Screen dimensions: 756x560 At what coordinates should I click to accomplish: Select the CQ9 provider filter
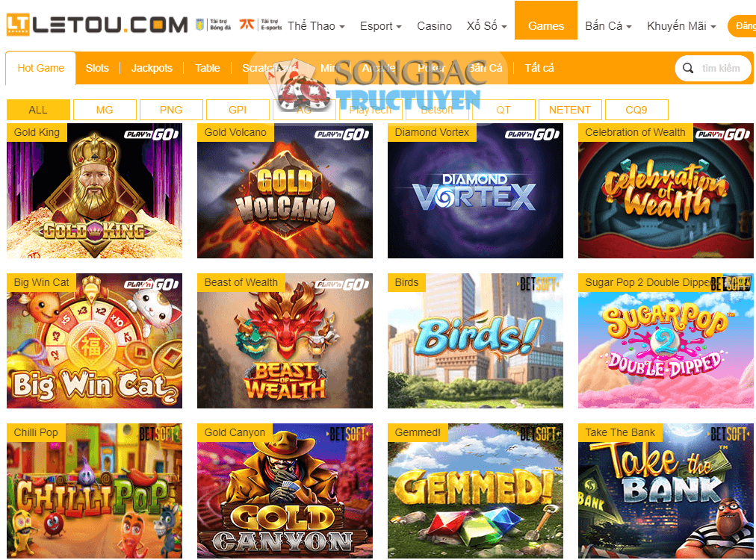[636, 110]
